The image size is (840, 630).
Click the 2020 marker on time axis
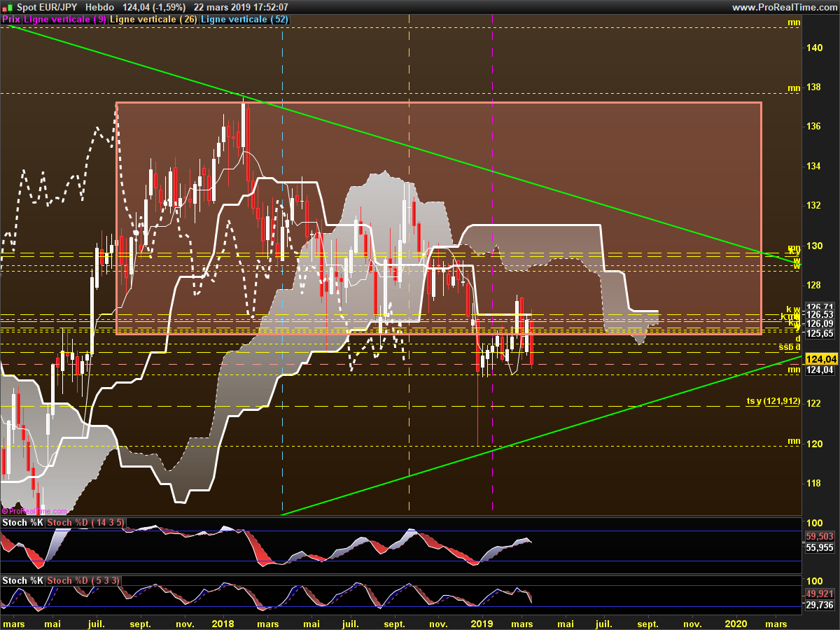[736, 623]
